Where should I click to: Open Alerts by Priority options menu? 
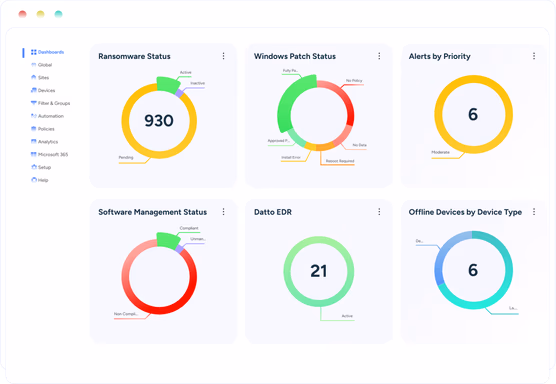(534, 56)
